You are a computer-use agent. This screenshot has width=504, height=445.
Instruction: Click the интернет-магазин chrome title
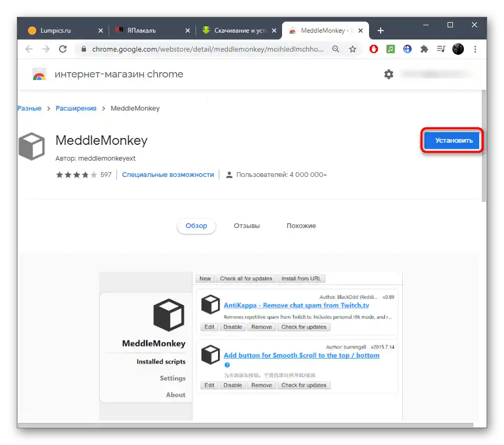coord(119,74)
